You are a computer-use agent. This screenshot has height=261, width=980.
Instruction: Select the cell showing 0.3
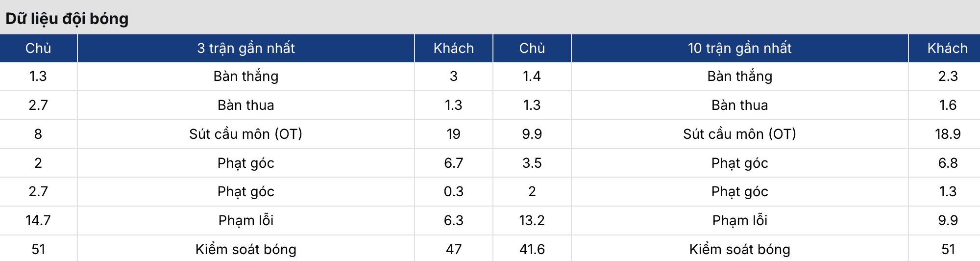(x=453, y=191)
